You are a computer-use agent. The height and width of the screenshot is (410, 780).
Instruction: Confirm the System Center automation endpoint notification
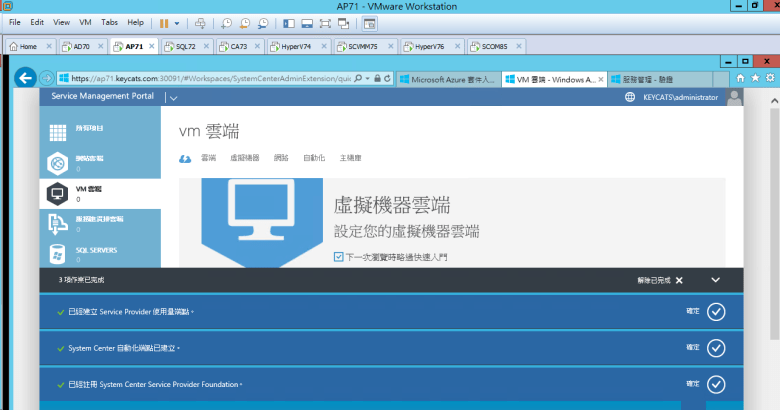715,348
